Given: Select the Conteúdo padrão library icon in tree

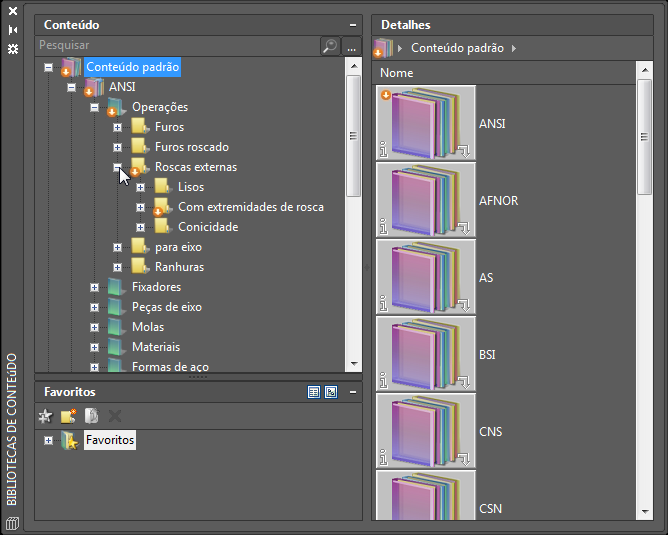Looking at the screenshot, I should (71, 67).
